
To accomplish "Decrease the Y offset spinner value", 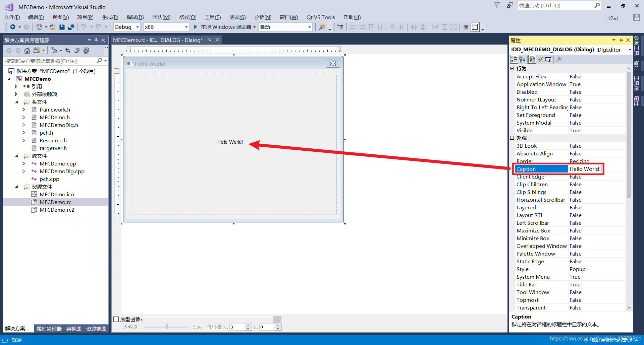I will (x=278, y=329).
